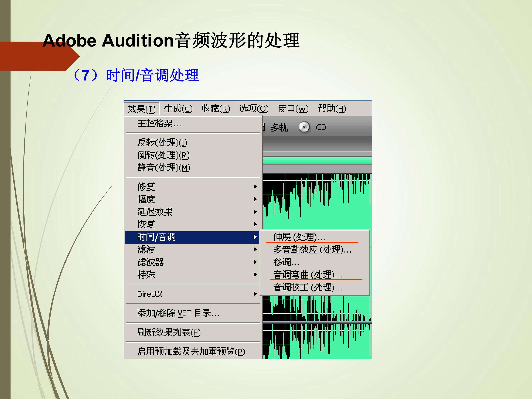The image size is (532, 399).
Task: Expand the 滤波器 submenu
Action: tap(192, 262)
